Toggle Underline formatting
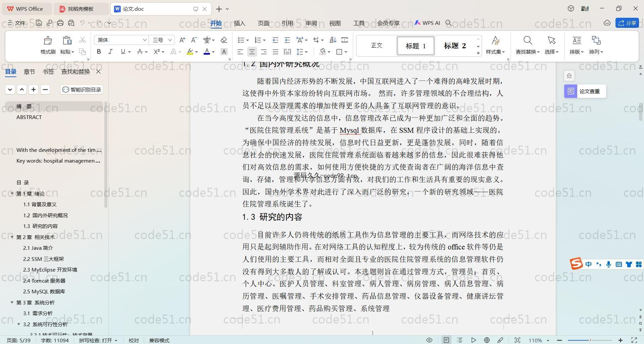Image resolution: width=644 pixels, height=344 pixels. (123, 52)
